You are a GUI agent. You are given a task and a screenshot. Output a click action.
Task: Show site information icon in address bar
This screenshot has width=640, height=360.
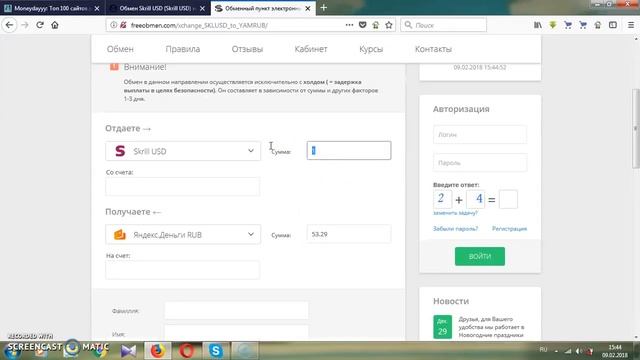click(x=113, y=25)
